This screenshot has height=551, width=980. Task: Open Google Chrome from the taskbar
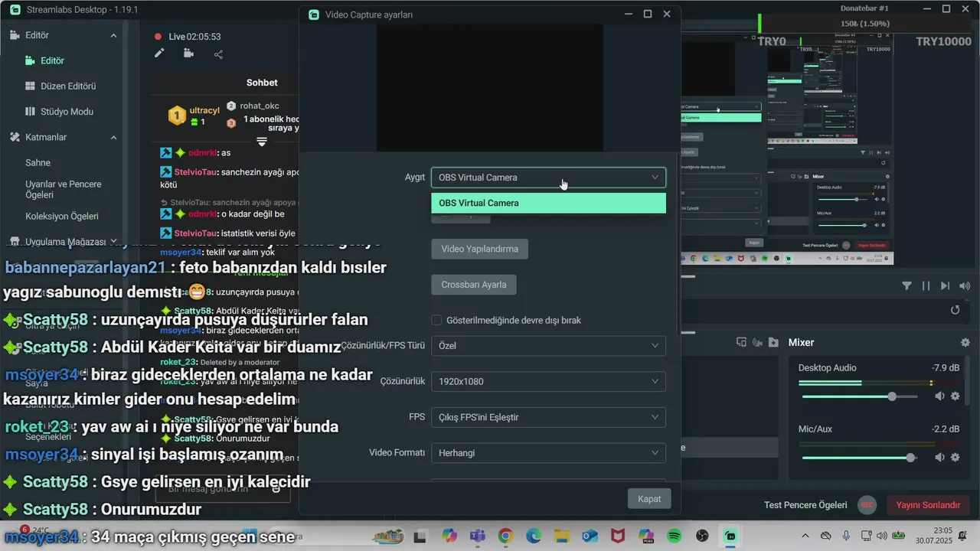[505, 536]
